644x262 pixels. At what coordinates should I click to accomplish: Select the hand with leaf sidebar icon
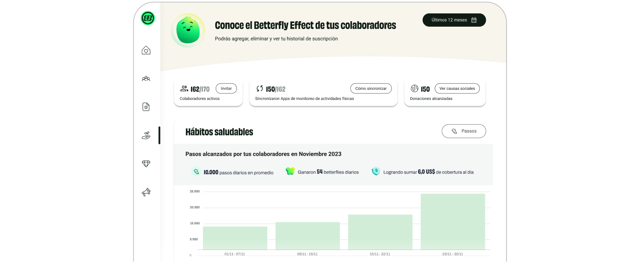146,135
